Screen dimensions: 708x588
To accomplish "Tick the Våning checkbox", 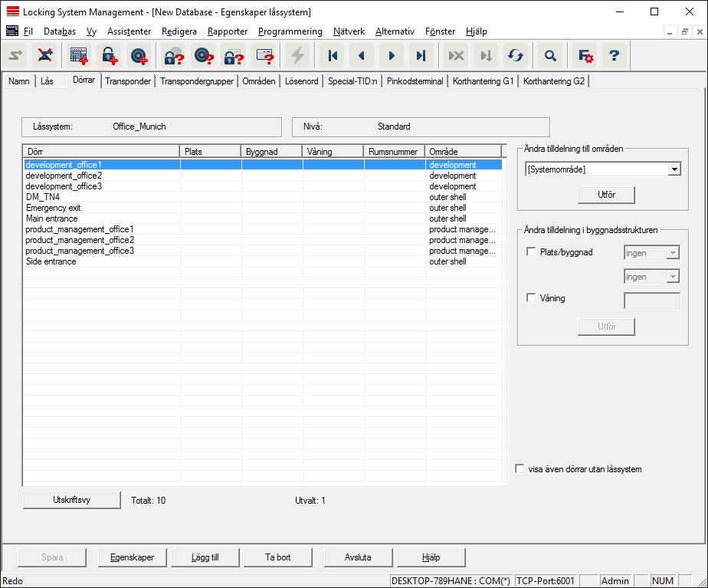I will [x=532, y=298].
